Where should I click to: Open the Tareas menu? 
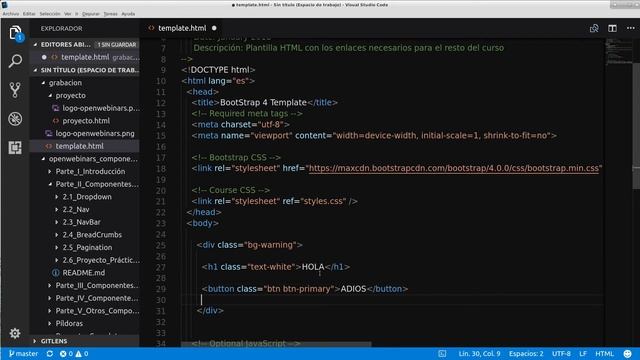point(110,13)
